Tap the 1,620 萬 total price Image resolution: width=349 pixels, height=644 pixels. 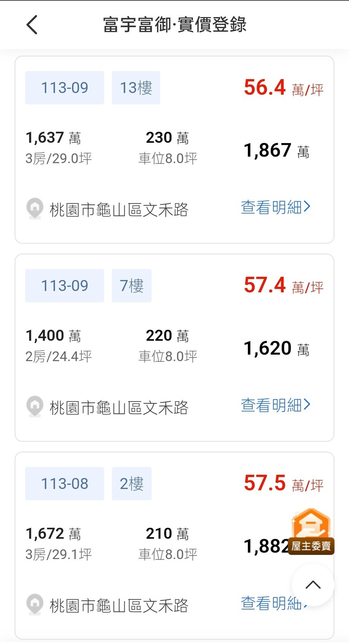(x=277, y=349)
